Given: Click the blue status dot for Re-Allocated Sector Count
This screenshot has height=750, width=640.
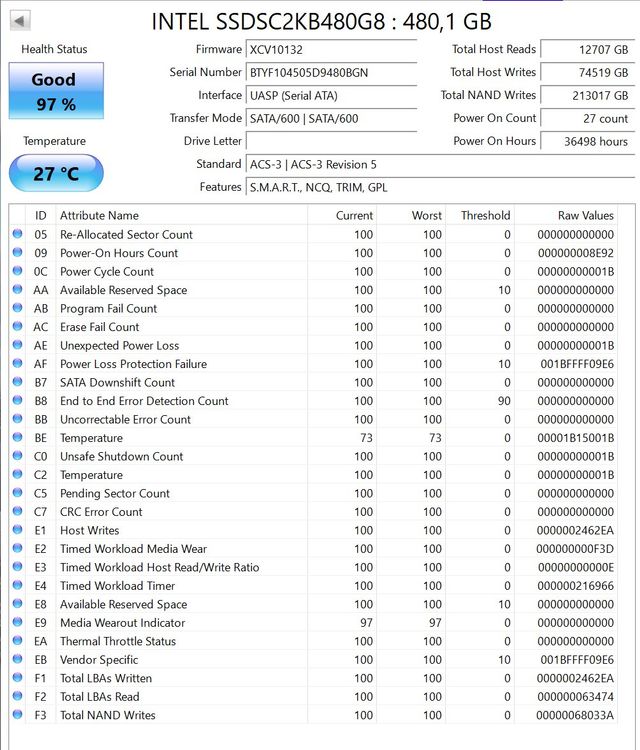Looking at the screenshot, I should tap(18, 234).
